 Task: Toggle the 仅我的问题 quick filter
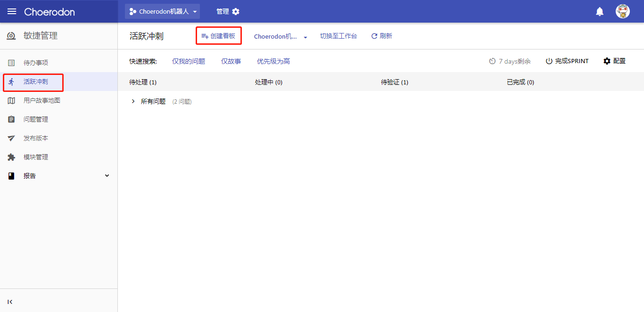click(x=189, y=61)
